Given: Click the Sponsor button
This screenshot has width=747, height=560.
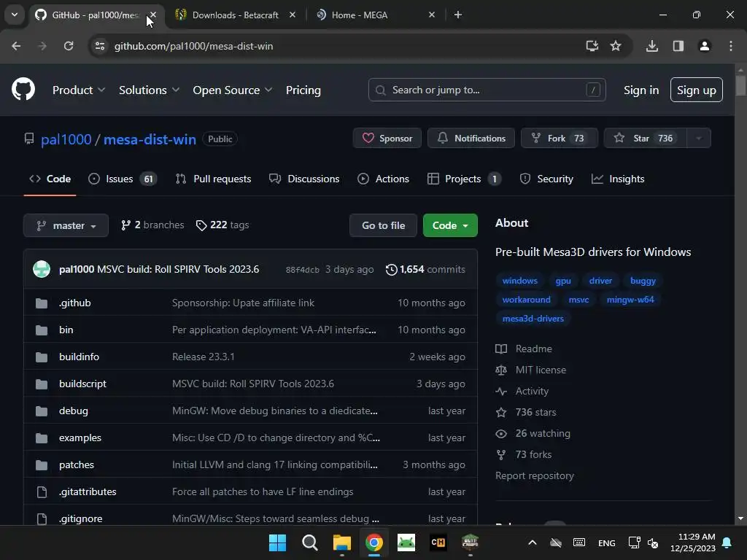Looking at the screenshot, I should pos(387,138).
